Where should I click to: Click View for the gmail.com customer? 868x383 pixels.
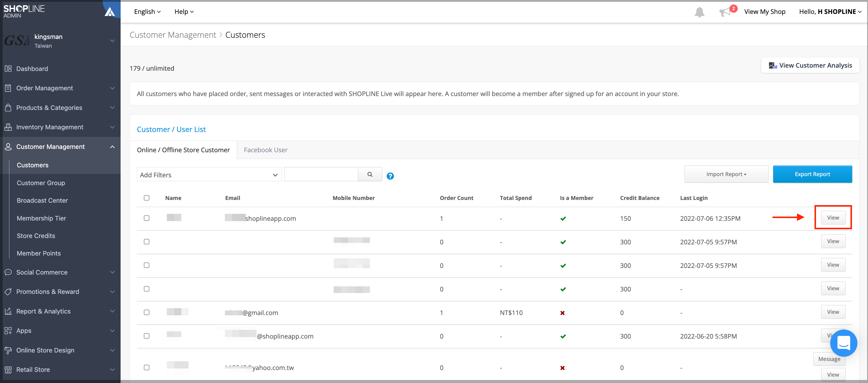click(833, 312)
